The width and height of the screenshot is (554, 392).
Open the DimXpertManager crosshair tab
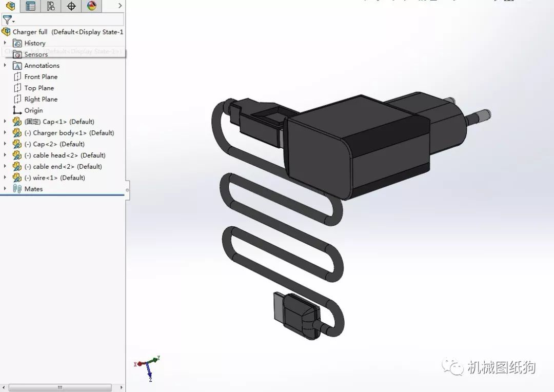[71, 6]
